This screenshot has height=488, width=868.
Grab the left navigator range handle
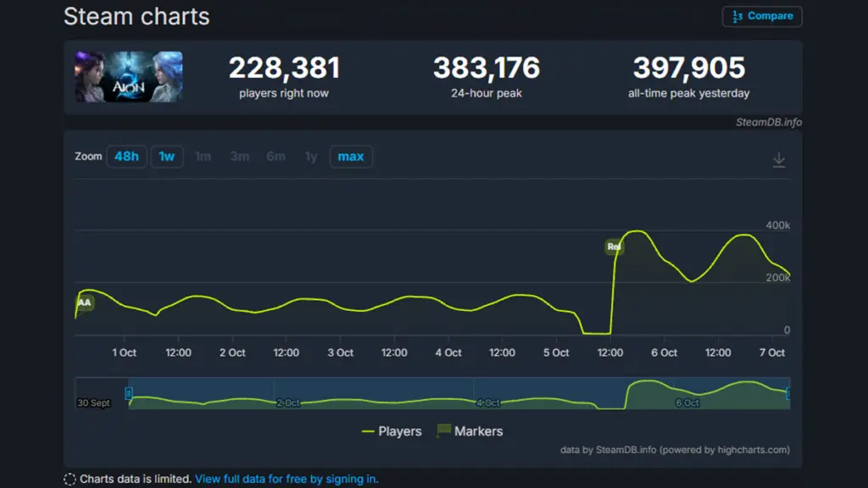click(x=129, y=393)
